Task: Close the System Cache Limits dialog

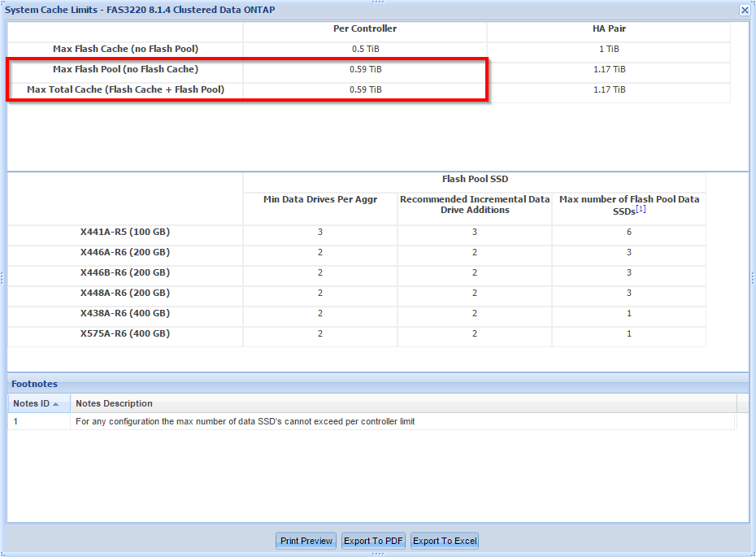Action: point(744,11)
